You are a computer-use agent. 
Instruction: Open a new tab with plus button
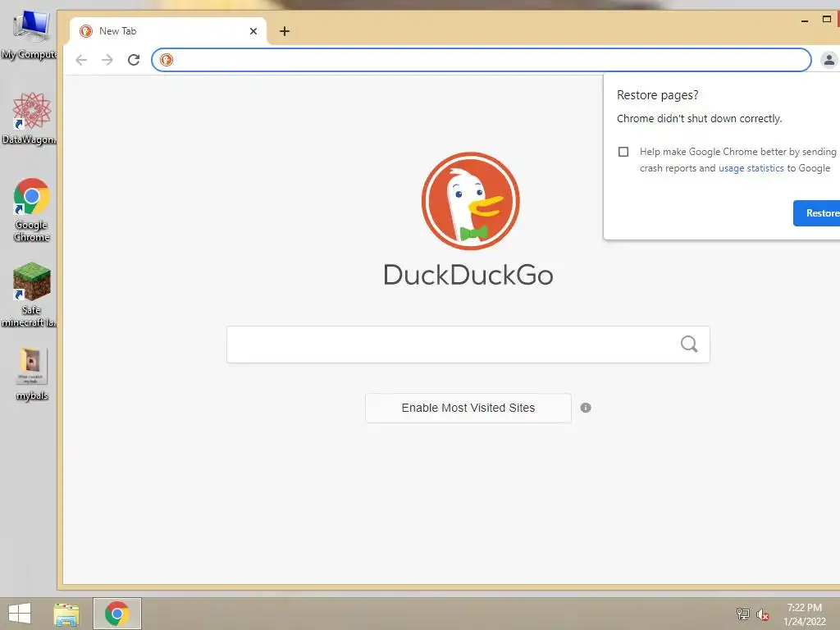(285, 31)
